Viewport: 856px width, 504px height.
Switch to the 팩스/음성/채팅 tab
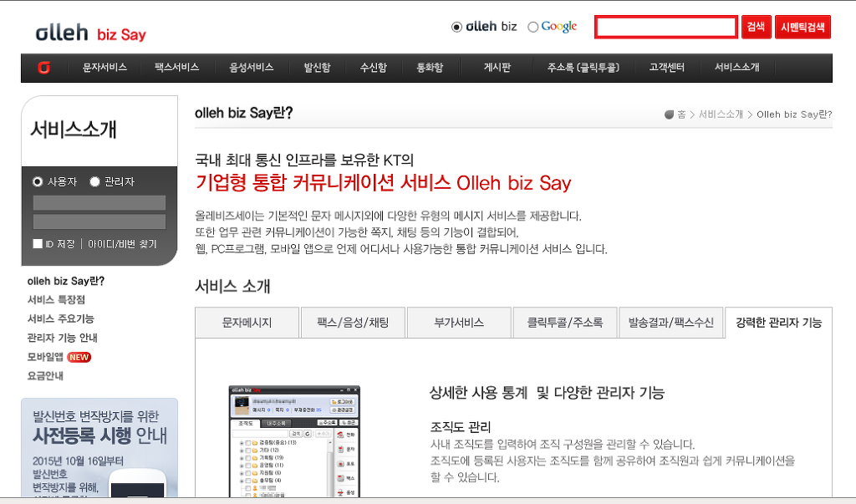[353, 322]
